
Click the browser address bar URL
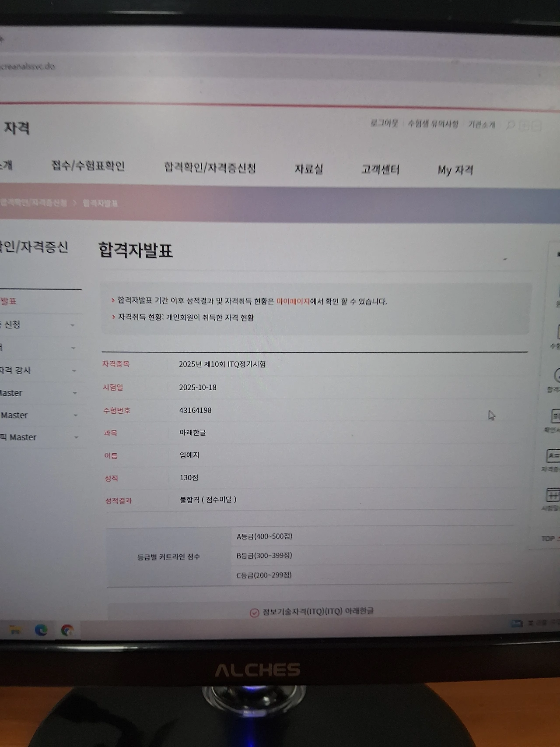tap(28, 67)
